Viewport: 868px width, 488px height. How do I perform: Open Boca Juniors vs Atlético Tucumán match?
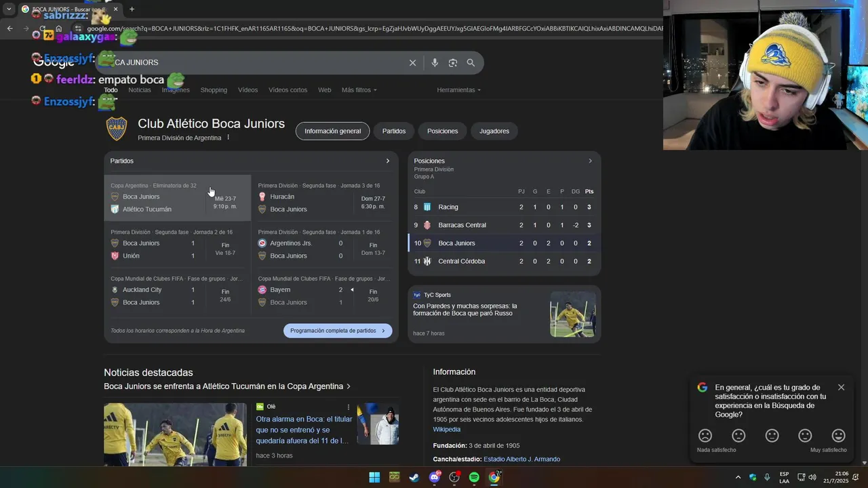click(x=178, y=198)
